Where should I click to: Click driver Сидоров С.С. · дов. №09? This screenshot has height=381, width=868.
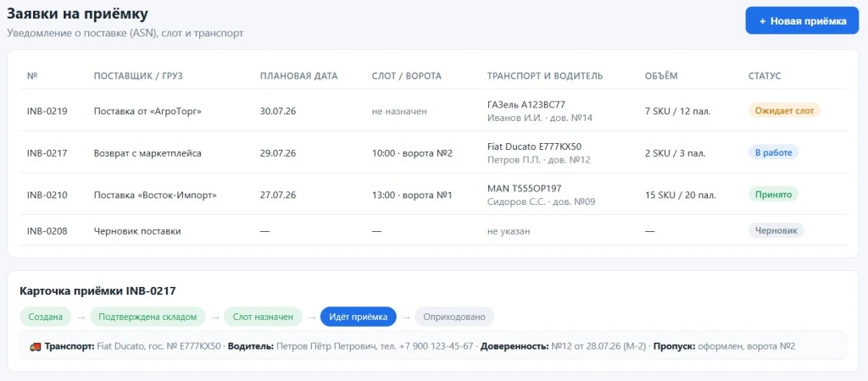tap(542, 202)
